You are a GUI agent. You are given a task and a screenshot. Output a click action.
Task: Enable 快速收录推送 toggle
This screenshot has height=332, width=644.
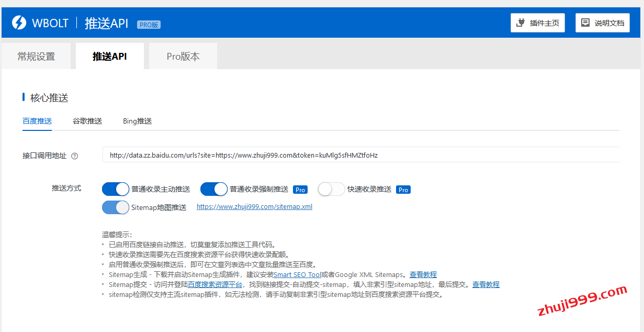pyautogui.click(x=332, y=189)
